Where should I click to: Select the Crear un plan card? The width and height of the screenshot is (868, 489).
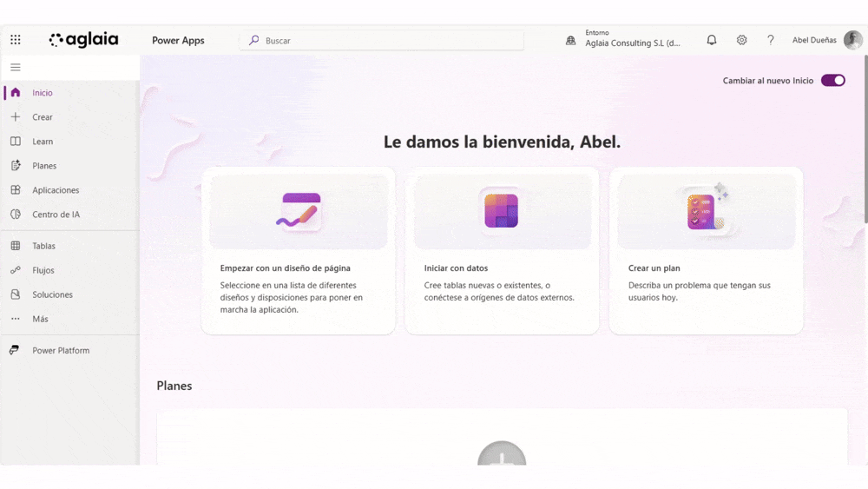click(706, 251)
